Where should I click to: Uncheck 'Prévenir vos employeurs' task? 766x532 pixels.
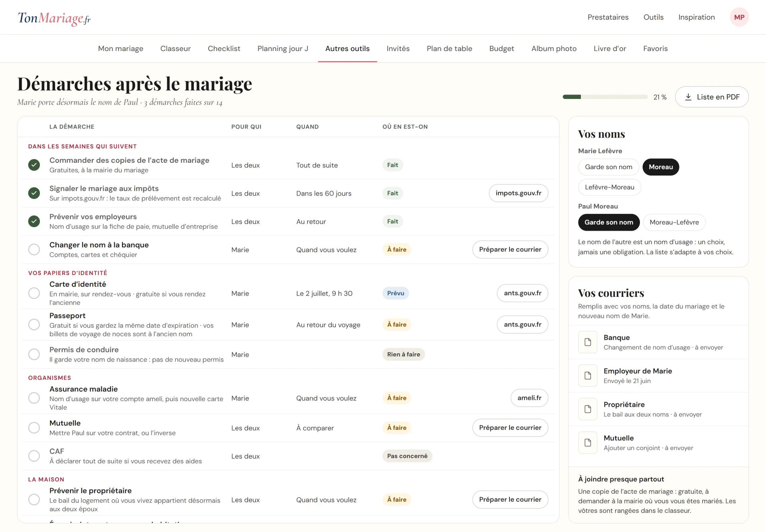click(34, 222)
